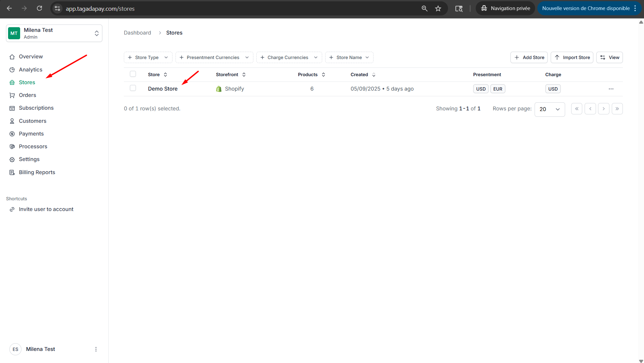The height and width of the screenshot is (363, 644).
Task: Sort table by Products column
Action: tap(311, 74)
